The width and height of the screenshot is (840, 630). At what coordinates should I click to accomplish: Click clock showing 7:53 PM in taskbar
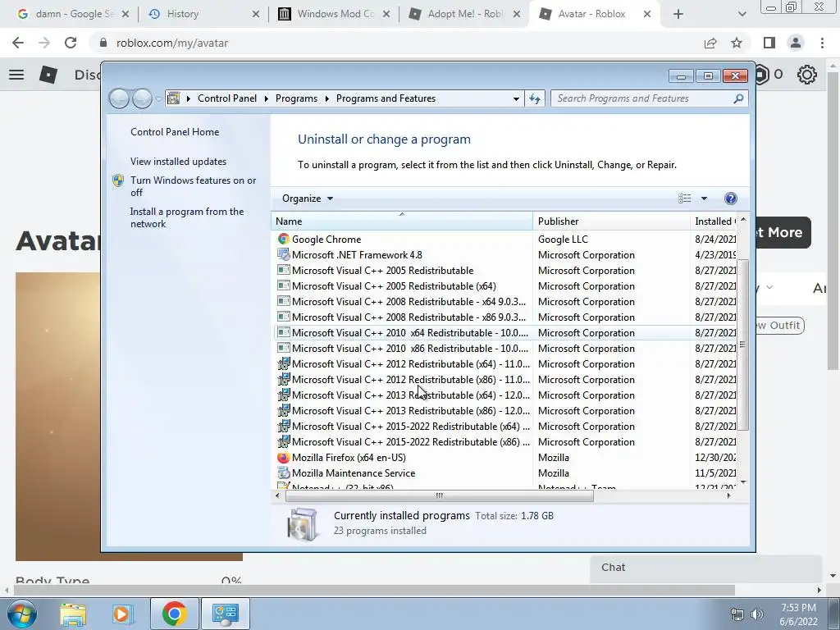tap(798, 608)
